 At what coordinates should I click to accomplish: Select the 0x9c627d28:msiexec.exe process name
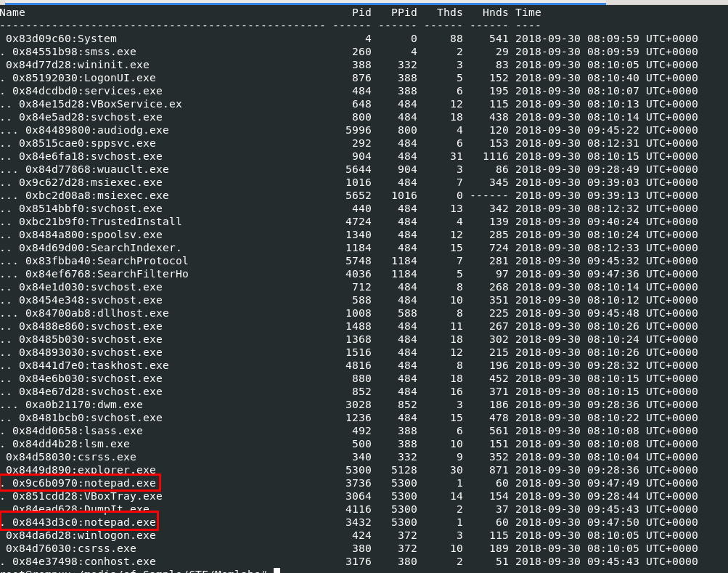tap(91, 182)
